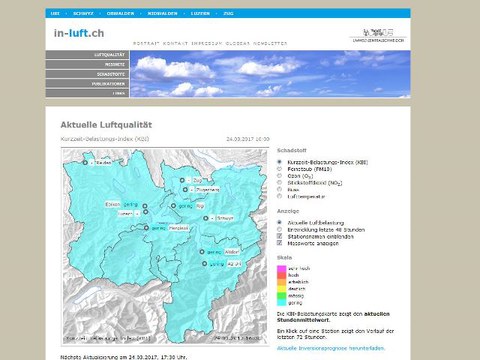
Task: Select the Schwyz station marker
Action: (x=206, y=218)
